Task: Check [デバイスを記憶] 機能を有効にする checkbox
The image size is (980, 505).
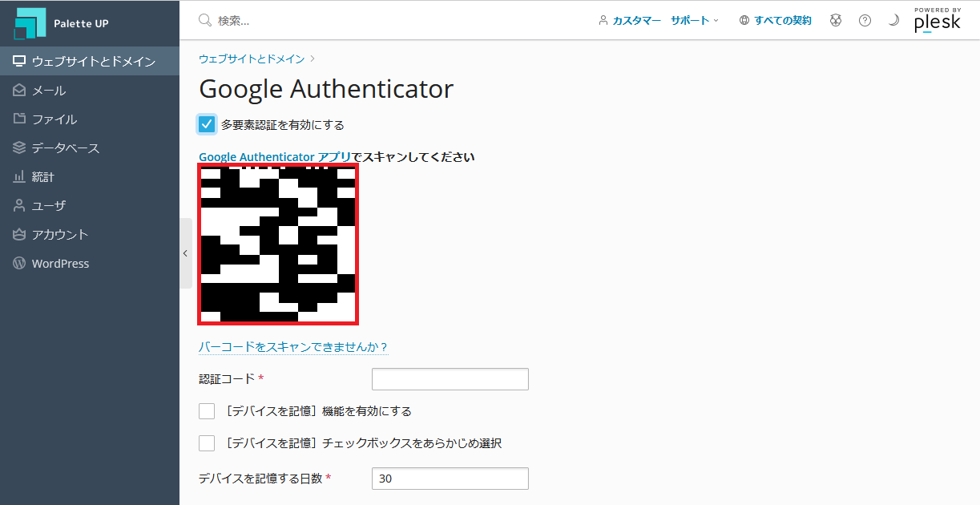Action: (x=207, y=411)
